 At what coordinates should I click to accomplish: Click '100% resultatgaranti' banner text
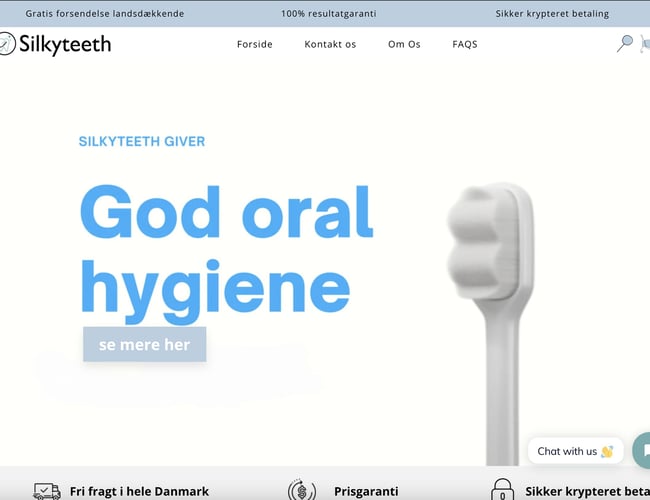click(x=329, y=14)
